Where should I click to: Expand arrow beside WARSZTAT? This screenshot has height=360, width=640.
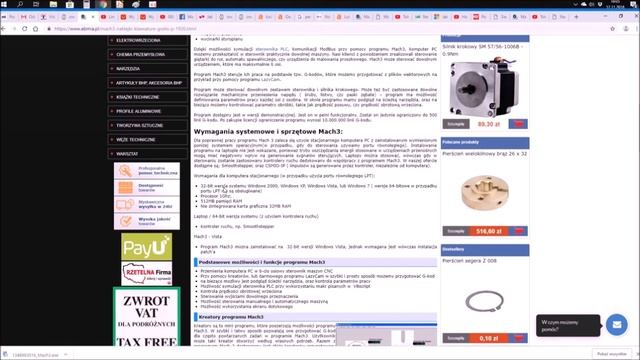(112, 154)
